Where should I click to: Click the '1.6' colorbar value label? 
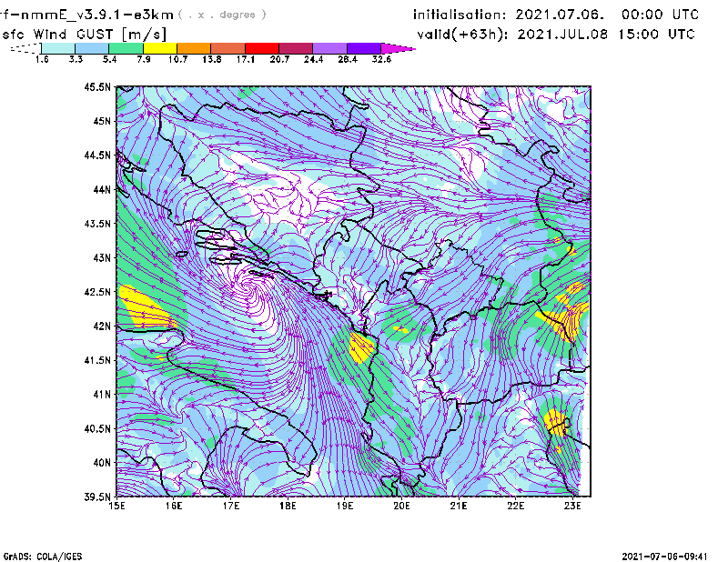(42, 59)
